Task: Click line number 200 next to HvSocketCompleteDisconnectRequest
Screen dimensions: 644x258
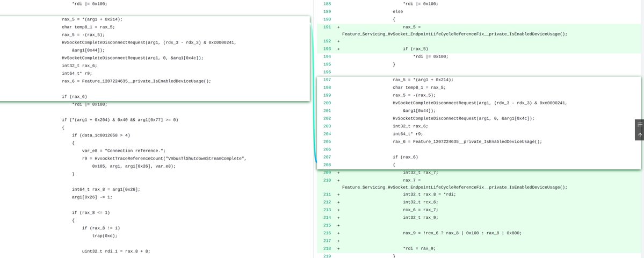Action: pos(327,103)
